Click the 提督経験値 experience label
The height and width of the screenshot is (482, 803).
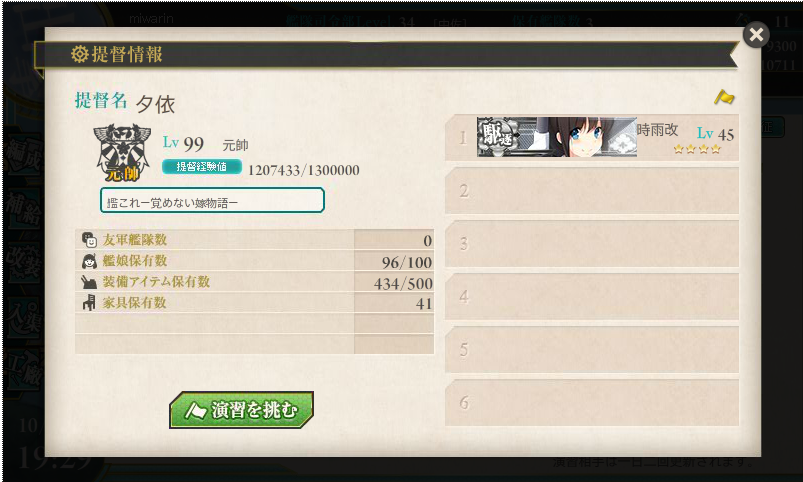pyautogui.click(x=202, y=166)
